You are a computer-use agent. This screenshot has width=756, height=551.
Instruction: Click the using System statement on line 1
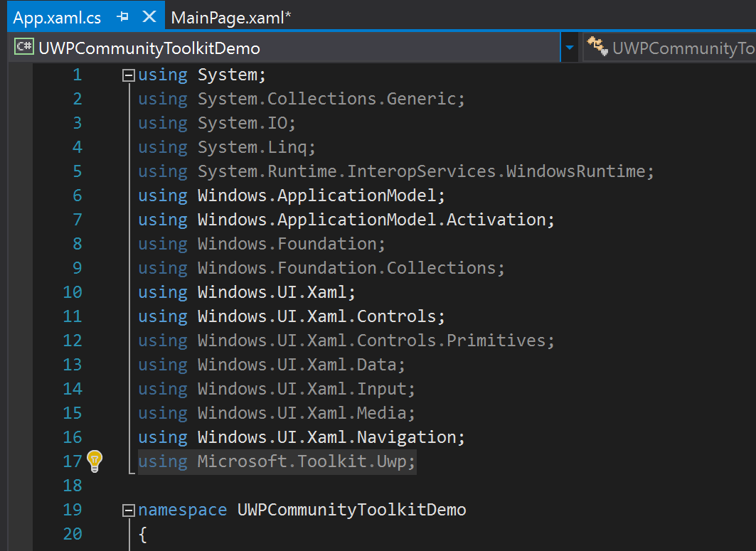pos(199,74)
